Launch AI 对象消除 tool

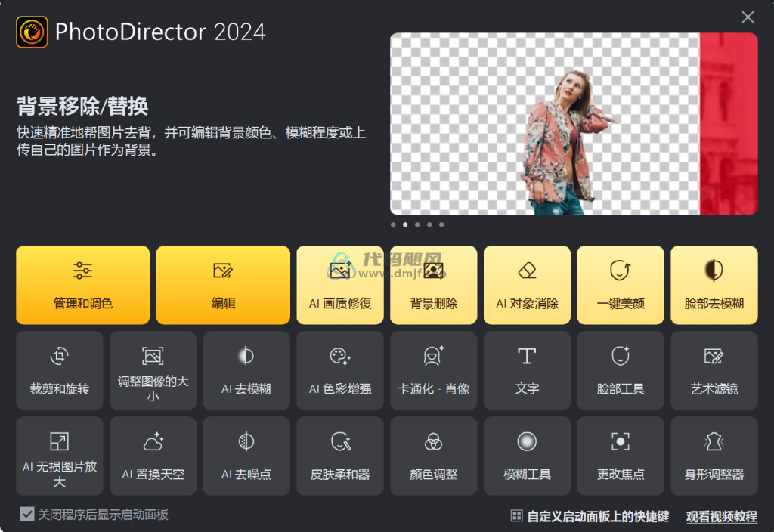(527, 285)
